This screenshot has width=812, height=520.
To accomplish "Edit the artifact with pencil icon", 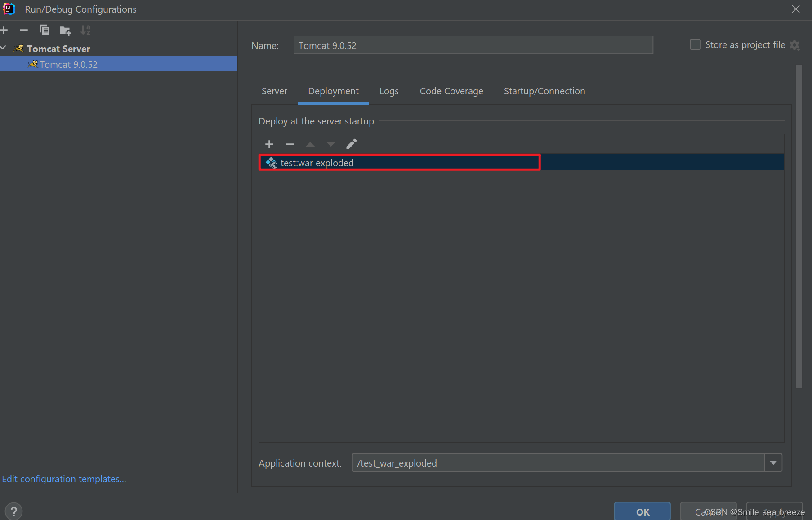I will tap(351, 144).
